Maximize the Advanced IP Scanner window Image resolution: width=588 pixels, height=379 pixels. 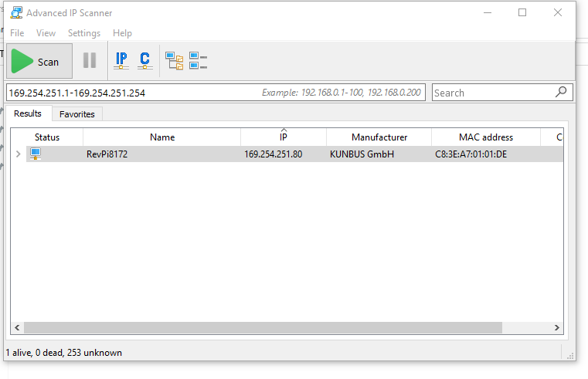522,12
